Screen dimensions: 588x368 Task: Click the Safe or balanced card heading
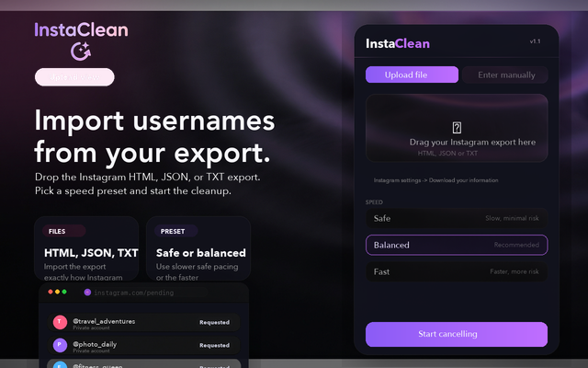201,253
